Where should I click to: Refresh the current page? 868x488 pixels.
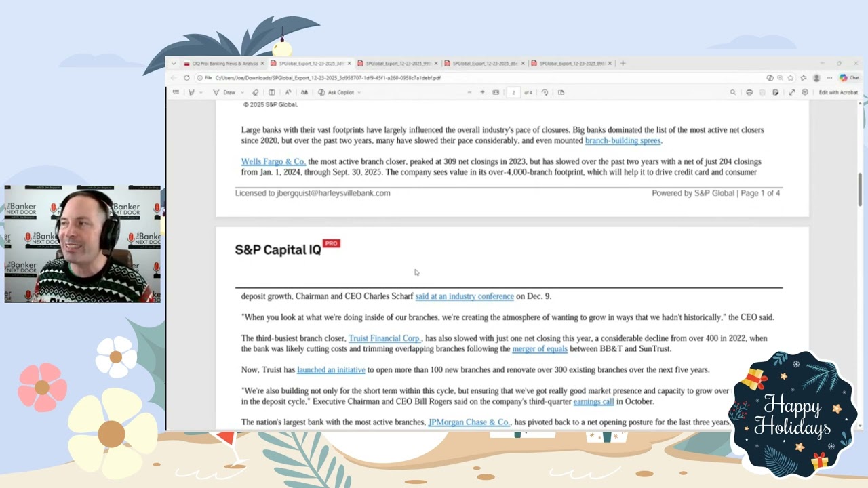click(x=186, y=78)
